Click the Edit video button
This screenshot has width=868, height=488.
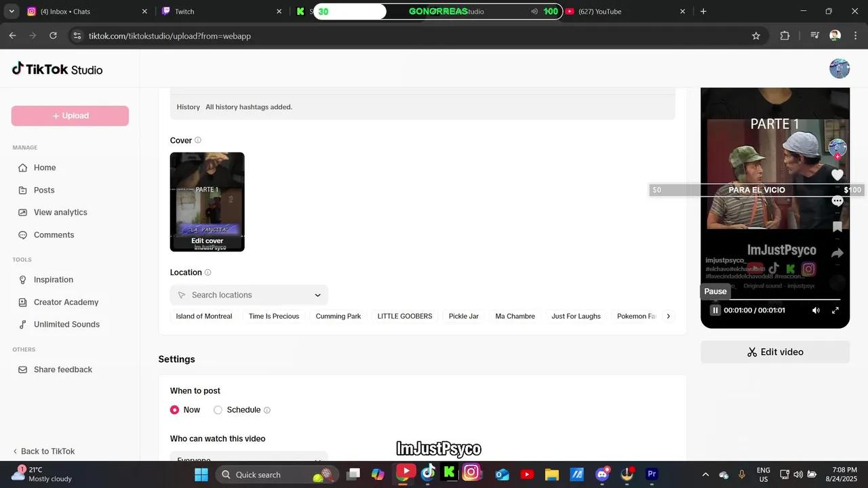(775, 352)
